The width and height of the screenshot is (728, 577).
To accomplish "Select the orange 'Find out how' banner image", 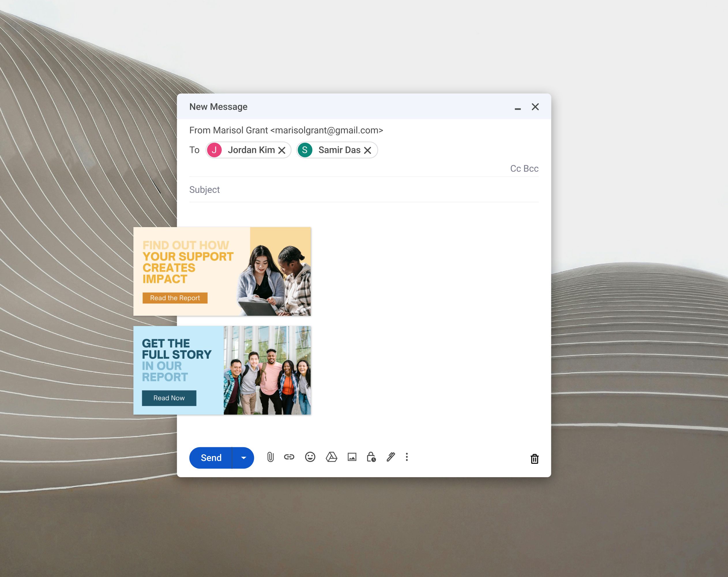I will [x=222, y=271].
